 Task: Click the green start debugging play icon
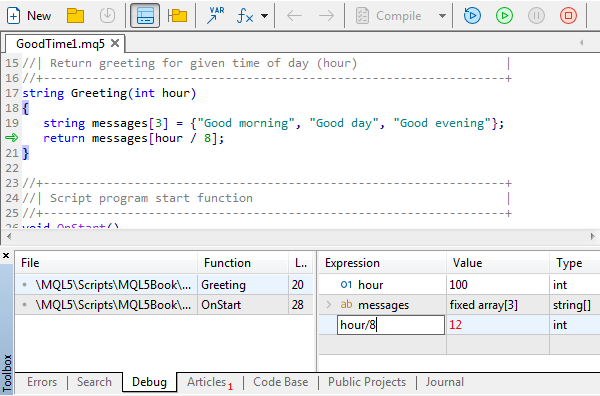pyautogui.click(x=504, y=16)
